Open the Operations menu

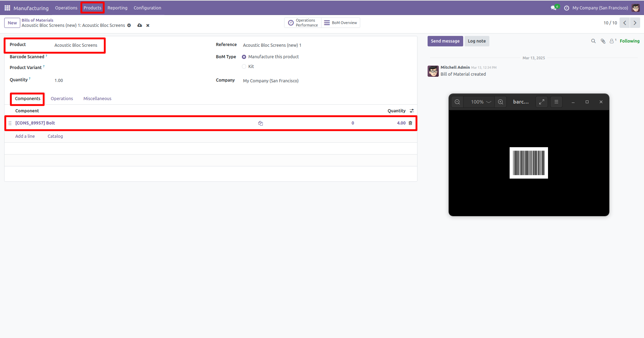(x=66, y=8)
